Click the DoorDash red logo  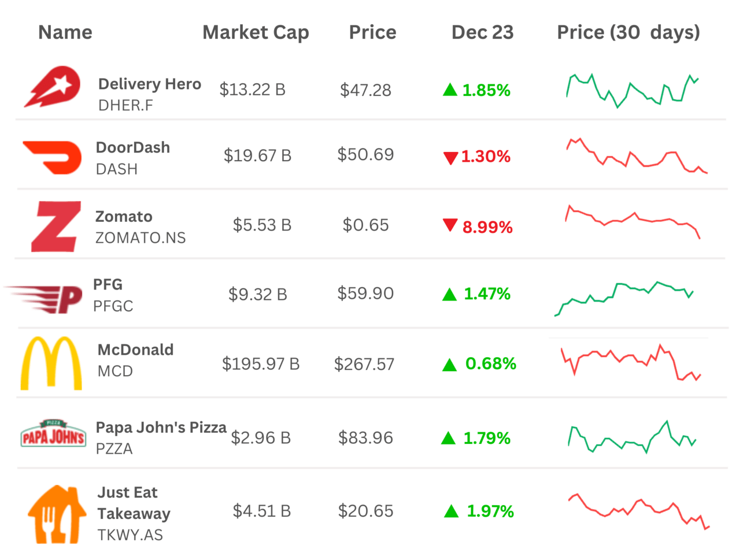tap(53, 157)
